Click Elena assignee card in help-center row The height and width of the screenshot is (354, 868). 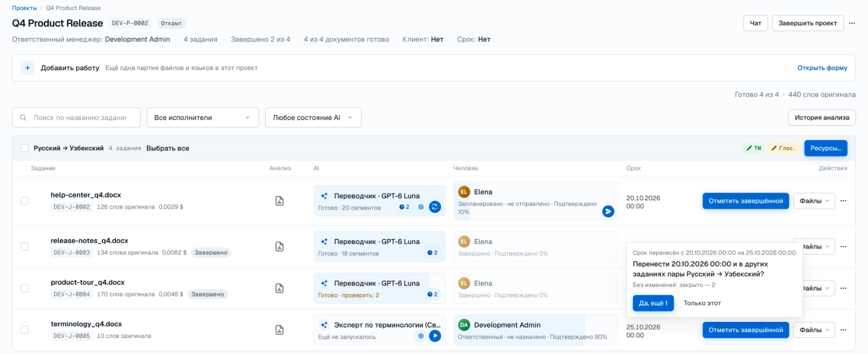535,201
